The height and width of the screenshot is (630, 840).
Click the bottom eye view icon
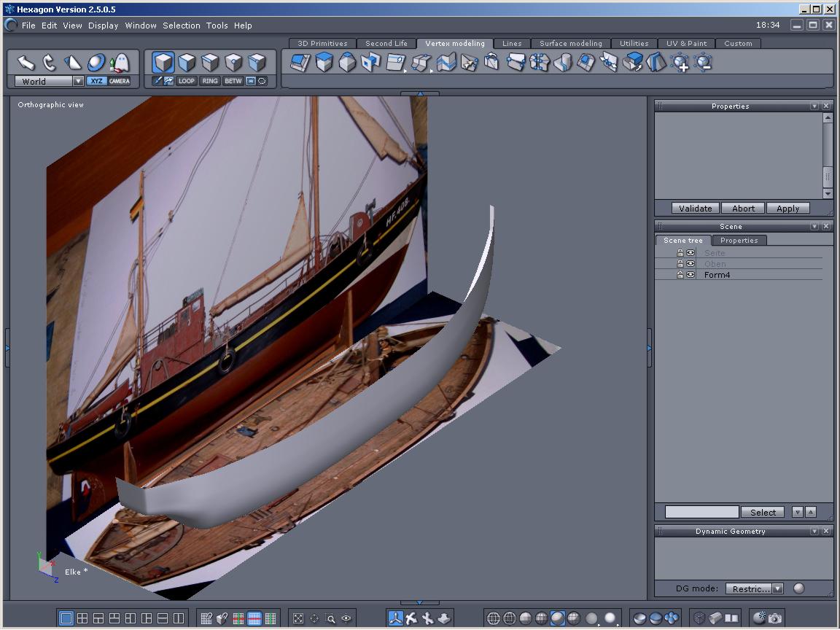tap(346, 618)
